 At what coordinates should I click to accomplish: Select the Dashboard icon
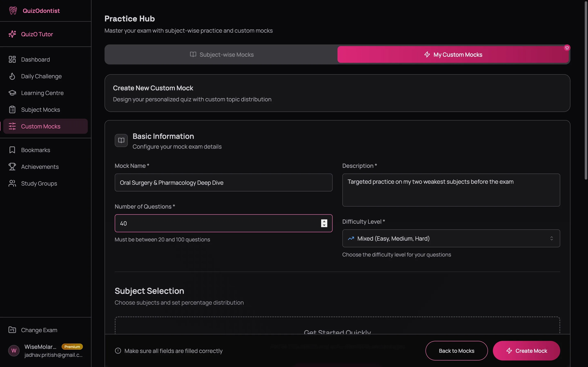tap(12, 59)
